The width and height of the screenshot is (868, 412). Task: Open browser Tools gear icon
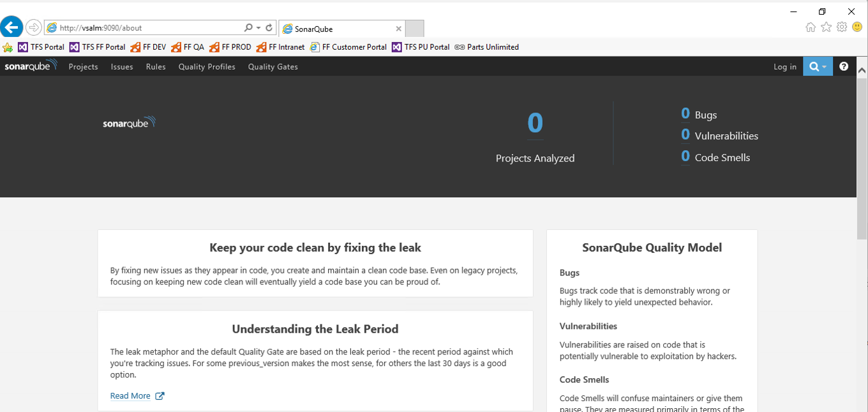pyautogui.click(x=842, y=27)
